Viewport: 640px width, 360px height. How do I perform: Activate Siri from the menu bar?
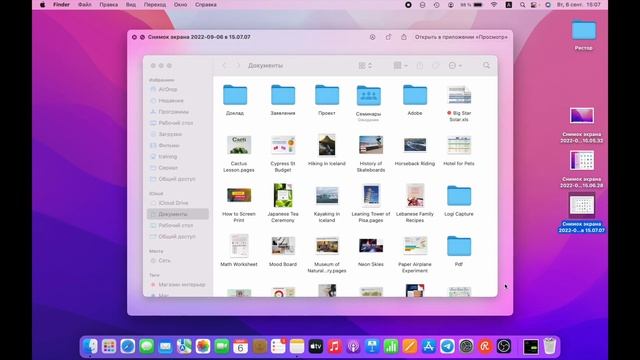[548, 4]
